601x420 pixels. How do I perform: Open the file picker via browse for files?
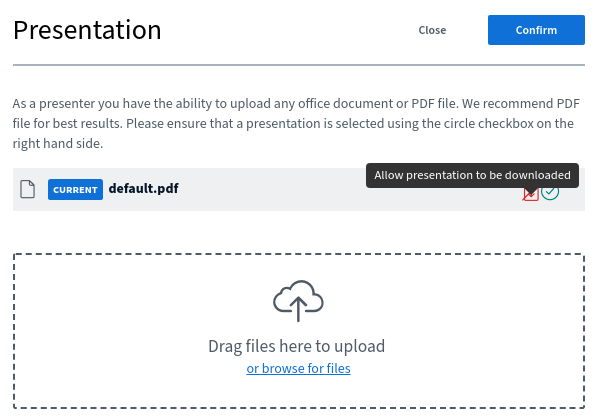[298, 368]
